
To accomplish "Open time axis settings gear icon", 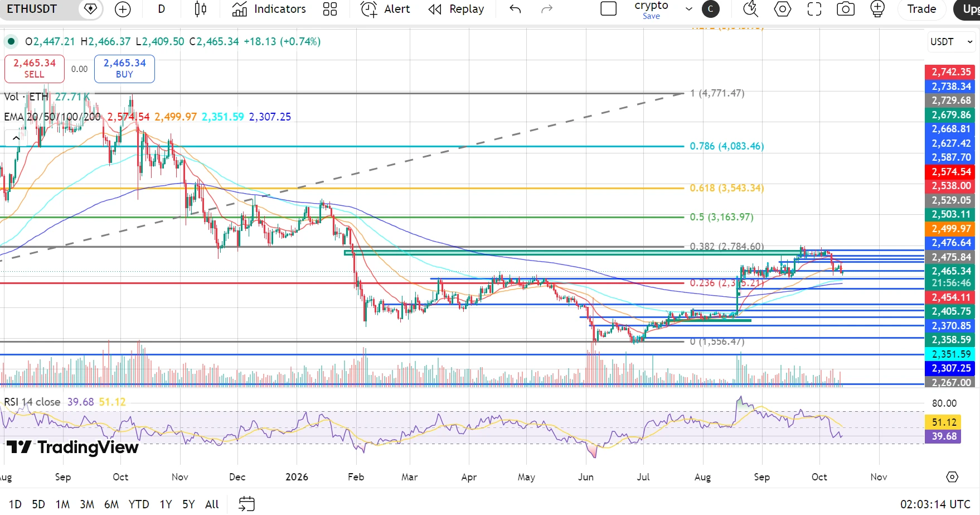I will click(952, 477).
